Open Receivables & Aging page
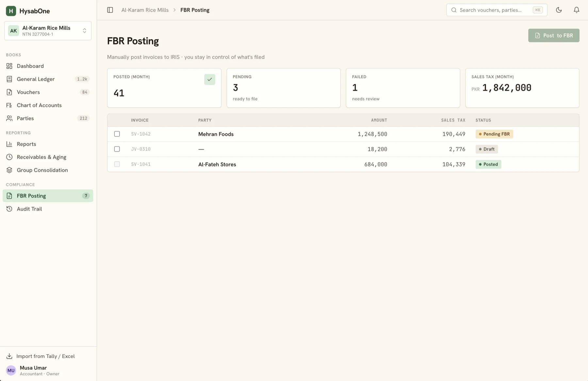This screenshot has width=588, height=381. [x=48, y=157]
